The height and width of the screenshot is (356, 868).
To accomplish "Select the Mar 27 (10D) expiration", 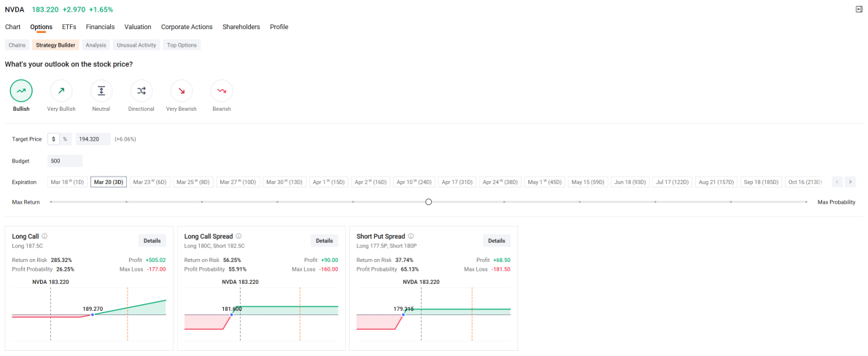I will 238,182.
